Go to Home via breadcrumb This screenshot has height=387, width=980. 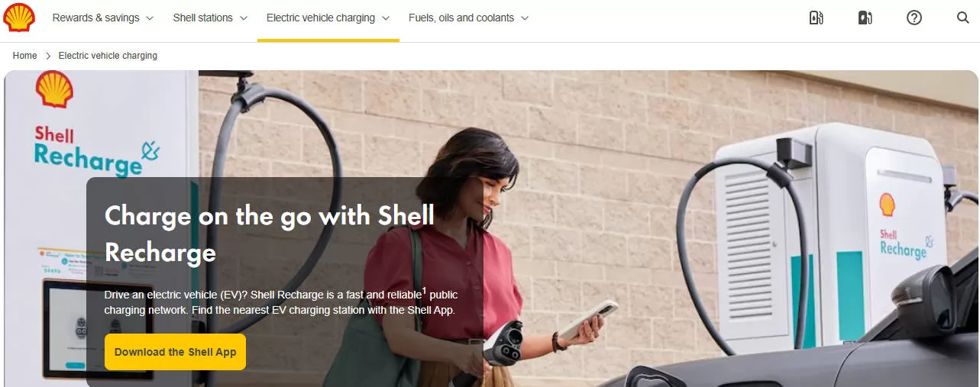click(25, 56)
